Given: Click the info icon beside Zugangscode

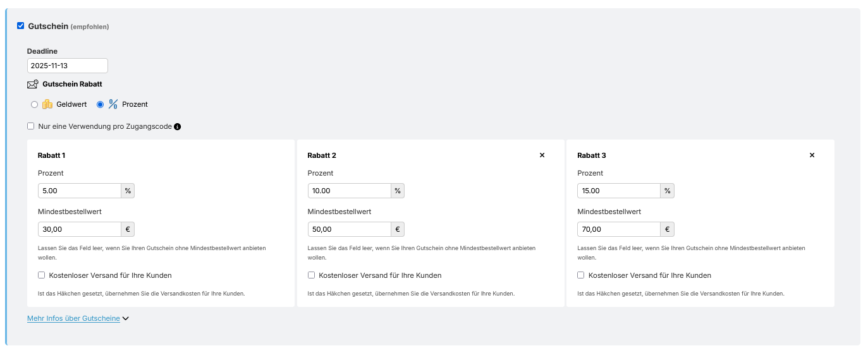Looking at the screenshot, I should pyautogui.click(x=178, y=126).
